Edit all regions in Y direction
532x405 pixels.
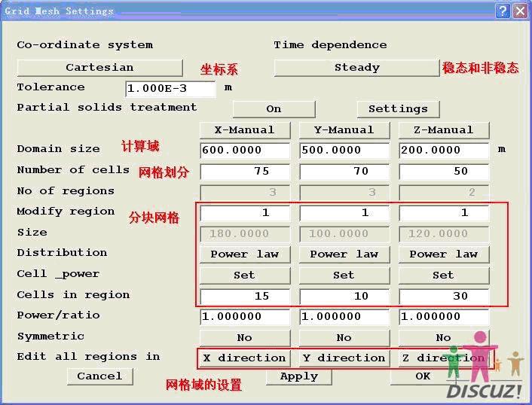click(x=344, y=358)
